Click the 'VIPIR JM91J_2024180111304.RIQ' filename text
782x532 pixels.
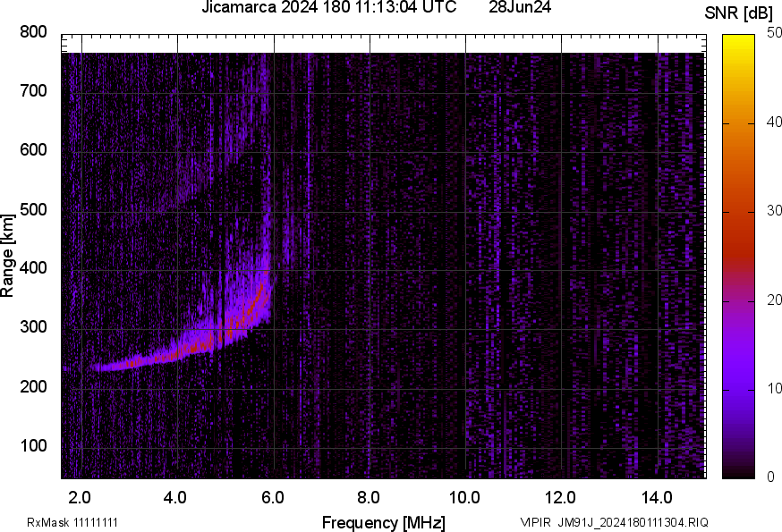click(615, 522)
